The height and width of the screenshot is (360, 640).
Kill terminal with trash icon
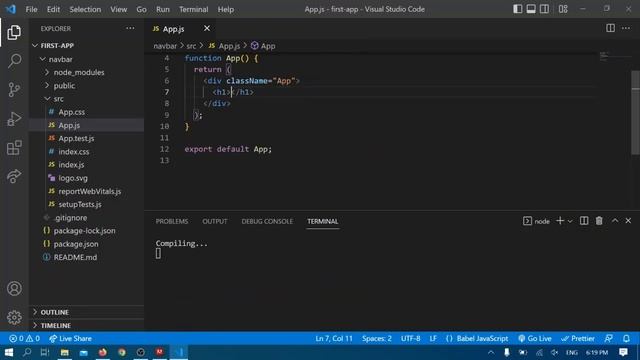click(x=599, y=221)
